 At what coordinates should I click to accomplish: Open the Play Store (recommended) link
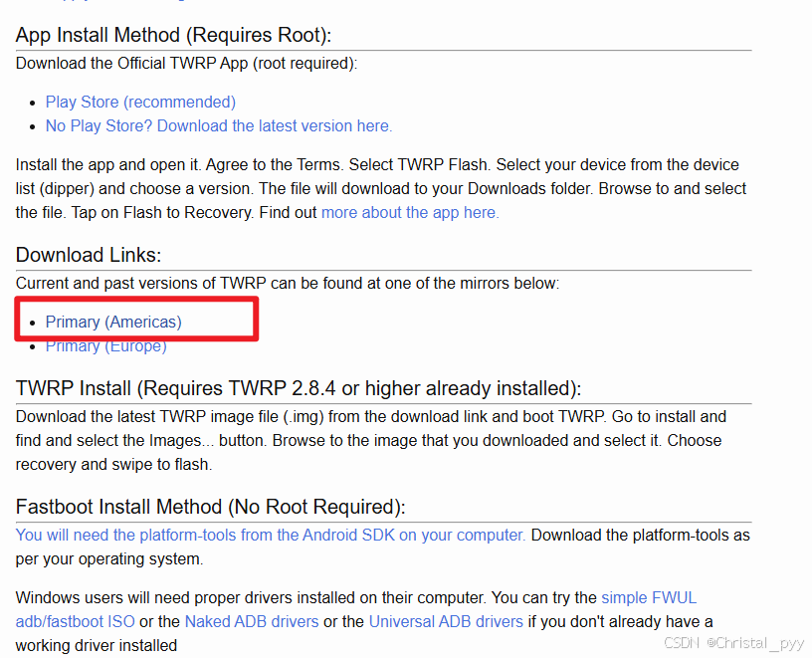140,103
